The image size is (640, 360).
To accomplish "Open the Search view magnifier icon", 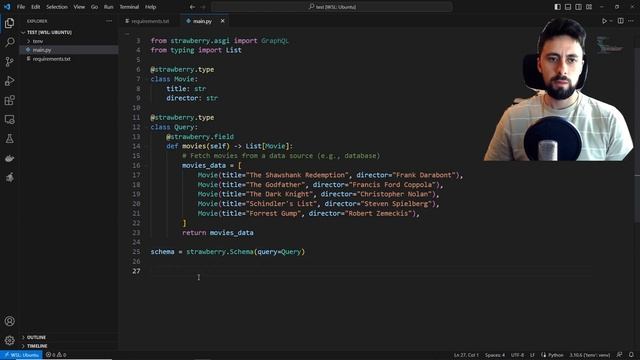I will (9, 42).
